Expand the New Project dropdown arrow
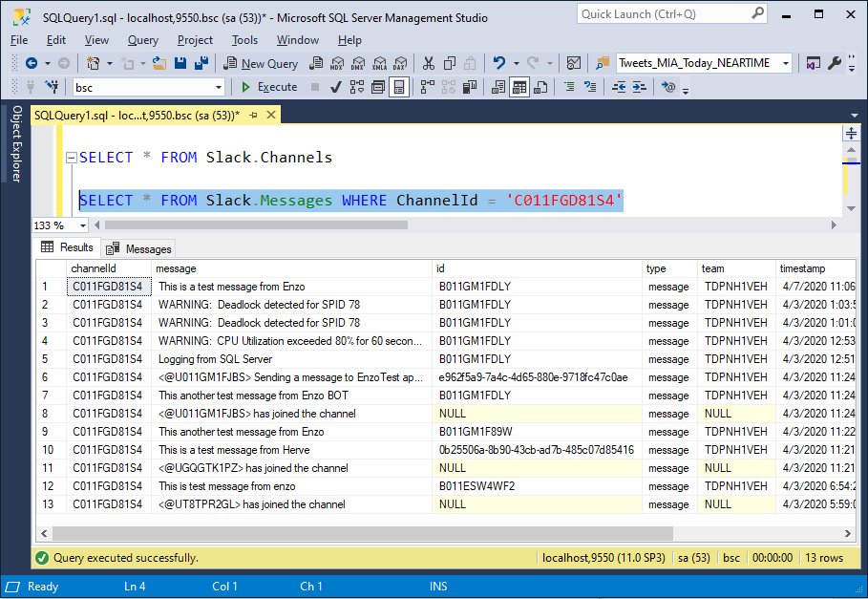 pos(109,63)
